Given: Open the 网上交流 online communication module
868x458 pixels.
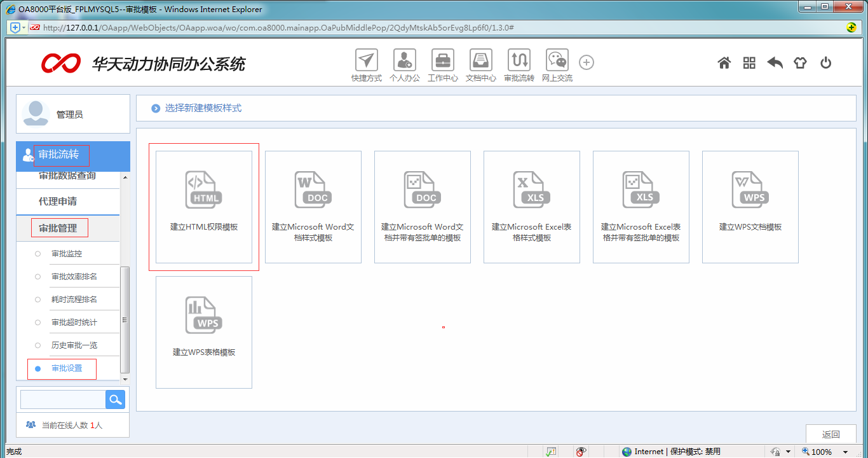Looking at the screenshot, I should (557, 64).
